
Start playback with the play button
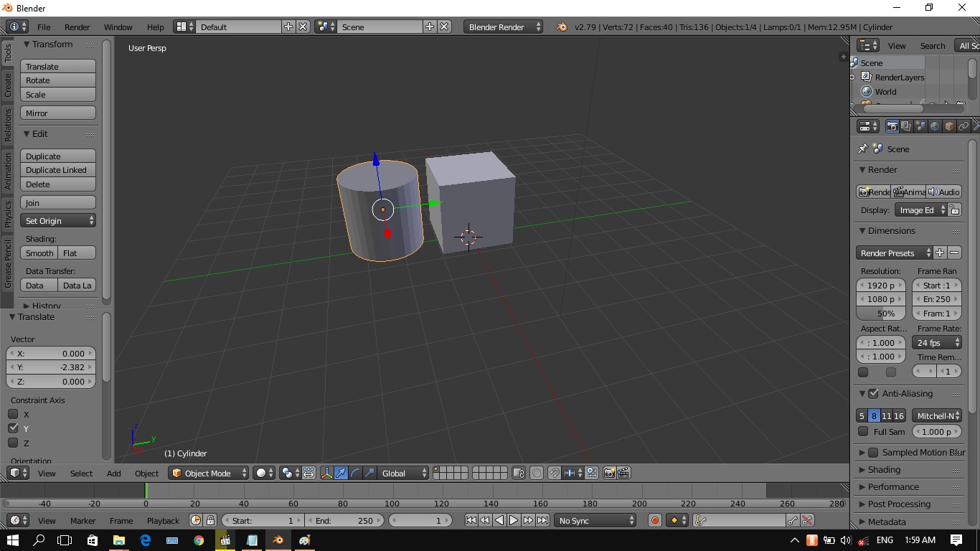coord(512,520)
